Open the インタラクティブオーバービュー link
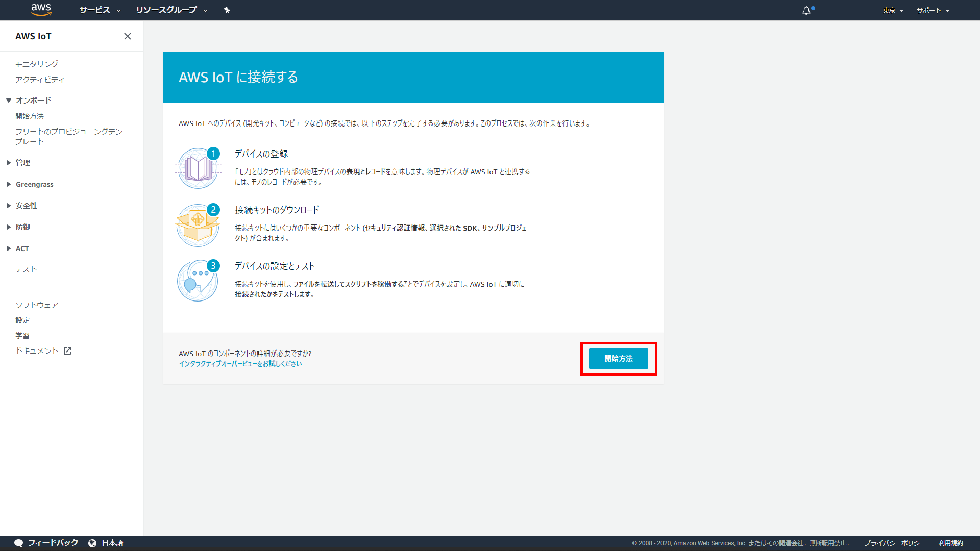This screenshot has width=980, height=551. 240,364
